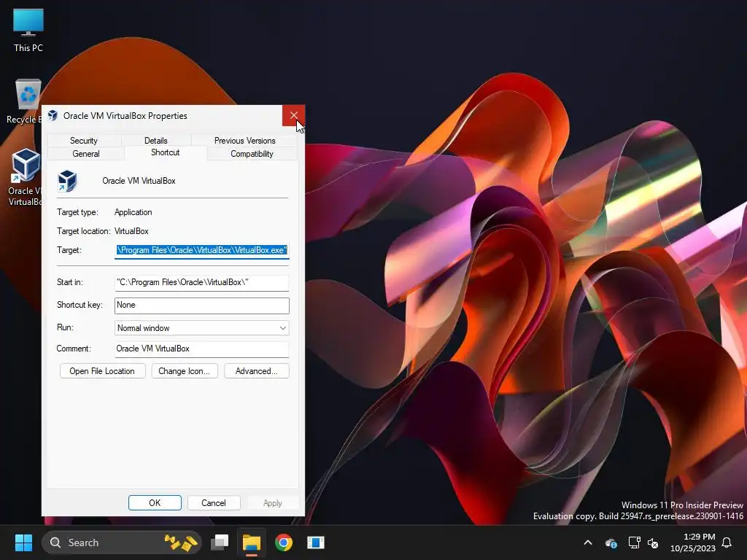Viewport: 747px width, 560px height.
Task: Click the Shortcut key field
Action: [x=201, y=306]
